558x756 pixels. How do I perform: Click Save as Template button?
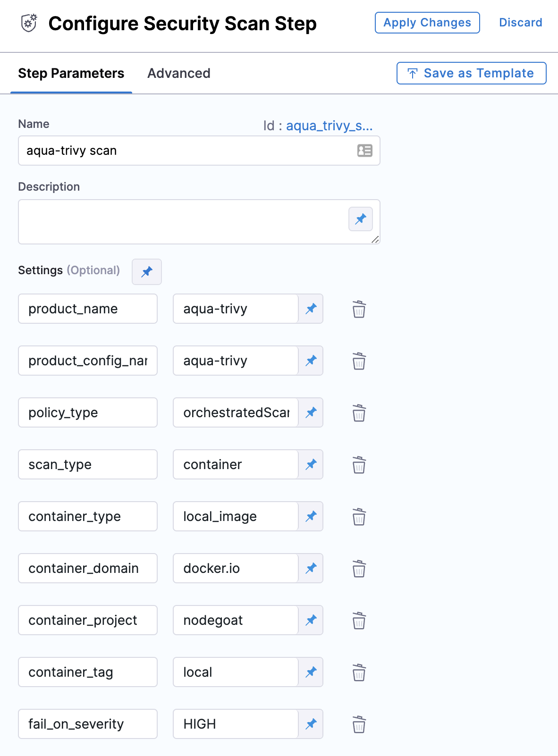pos(472,73)
